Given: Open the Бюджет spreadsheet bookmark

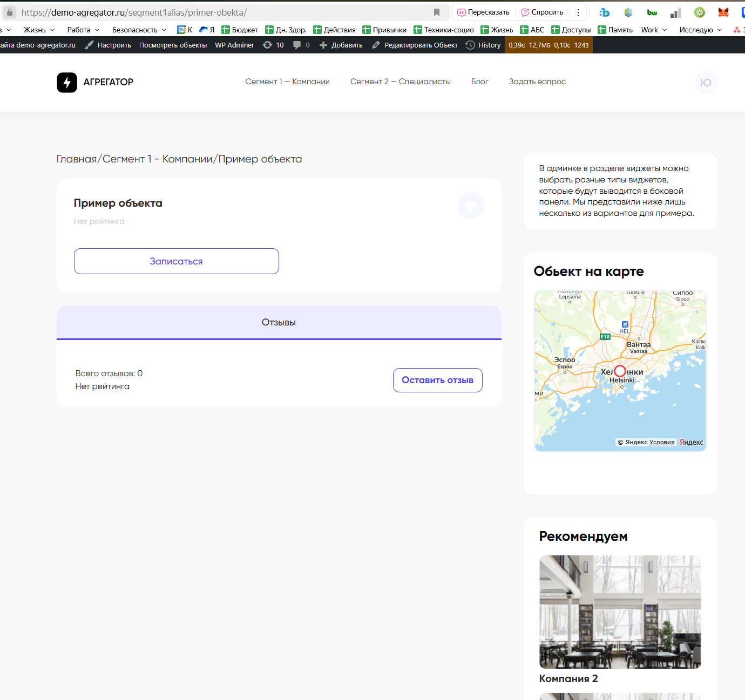Looking at the screenshot, I should pos(240,30).
